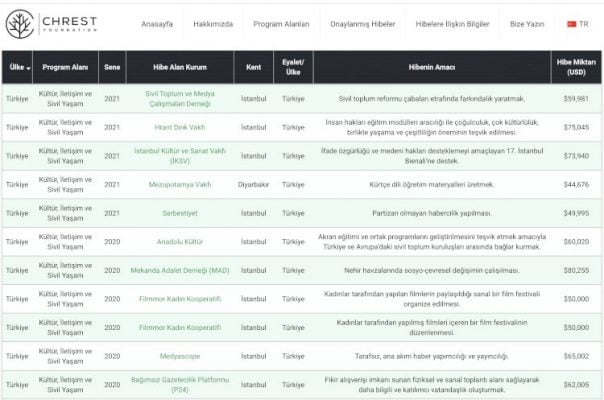Open the Serbestiyet grantee link
The height and width of the screenshot is (400, 604).
[181, 213]
